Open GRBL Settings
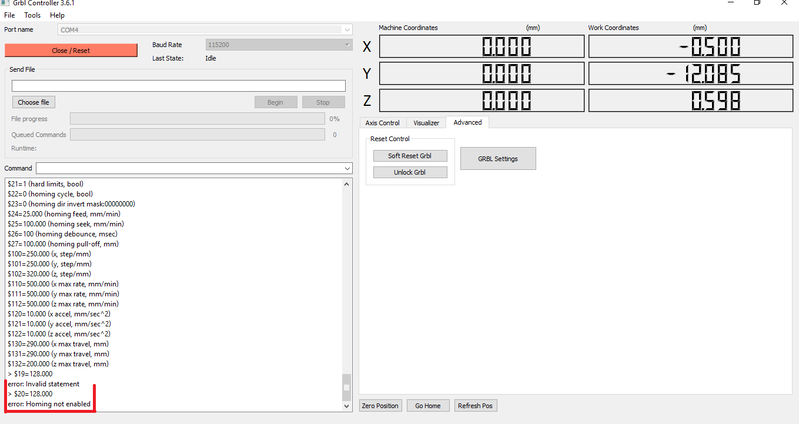 pos(498,158)
